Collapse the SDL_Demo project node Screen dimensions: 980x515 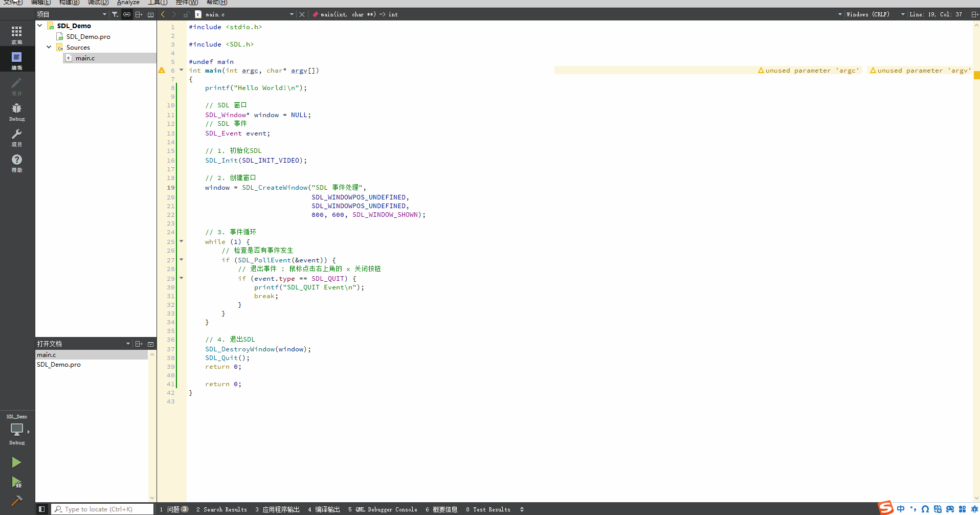pyautogui.click(x=39, y=25)
